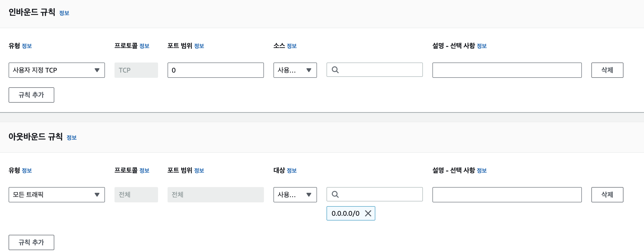Click the '인바운드 규칙' heading text
Screen dimensions: 644x252
point(32,12)
